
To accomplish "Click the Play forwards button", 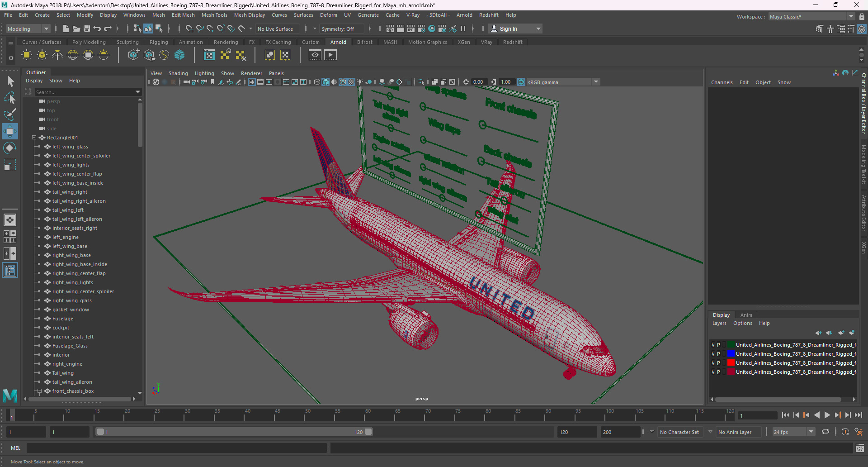I will [827, 415].
